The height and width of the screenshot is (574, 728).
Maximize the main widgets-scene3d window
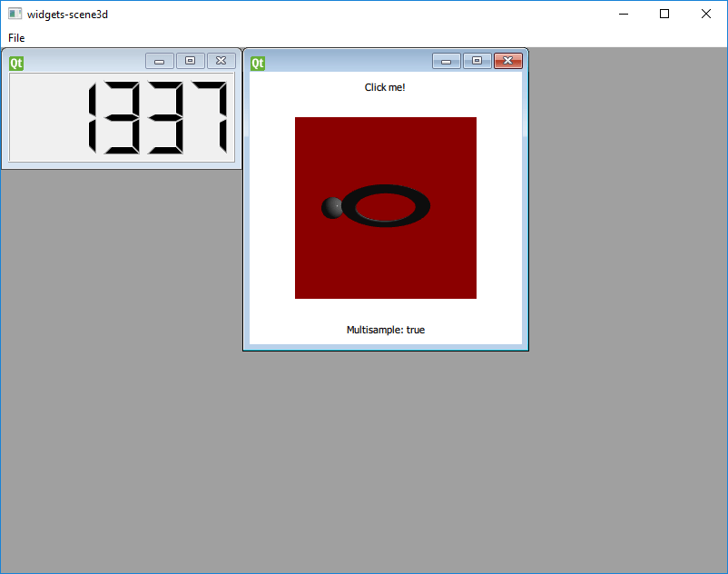(x=664, y=14)
